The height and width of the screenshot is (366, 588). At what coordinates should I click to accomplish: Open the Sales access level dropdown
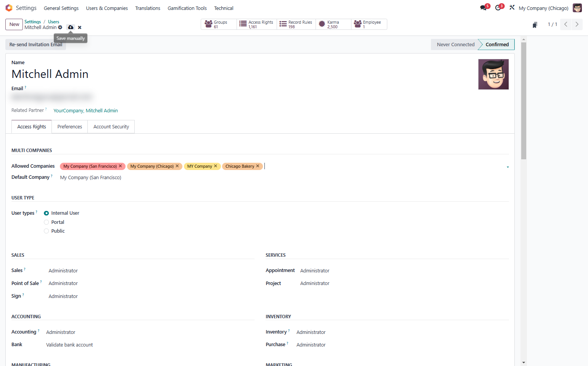coord(151,271)
